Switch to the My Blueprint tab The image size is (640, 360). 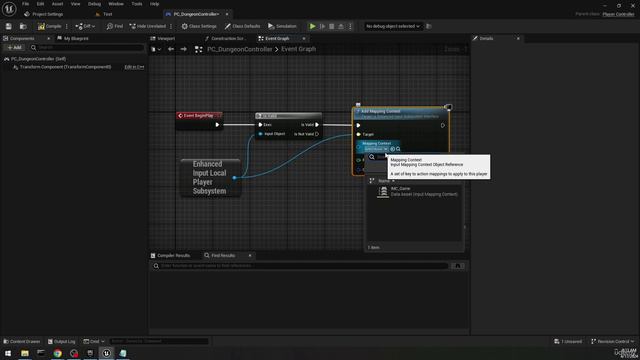coord(73,38)
